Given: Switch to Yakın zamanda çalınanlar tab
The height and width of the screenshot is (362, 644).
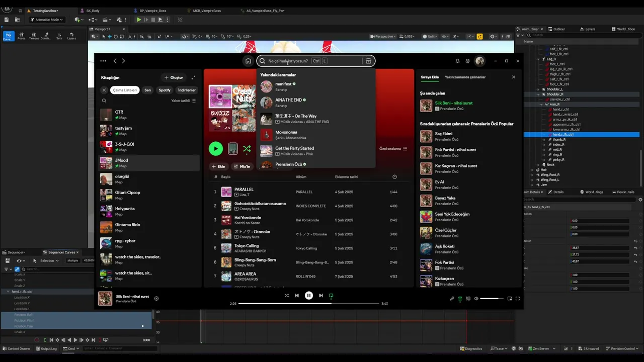Looking at the screenshot, I should pyautogui.click(x=465, y=77).
